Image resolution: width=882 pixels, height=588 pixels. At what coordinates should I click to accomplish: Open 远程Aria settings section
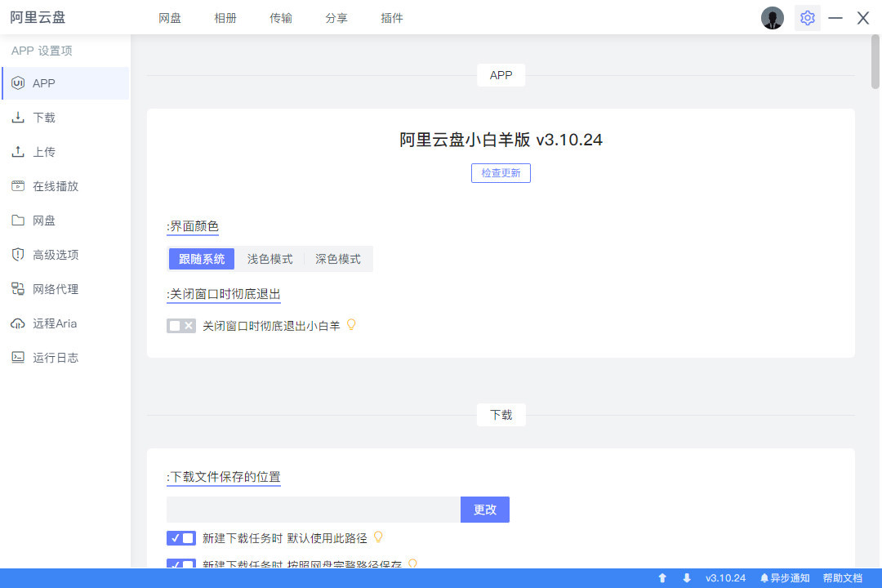54,323
